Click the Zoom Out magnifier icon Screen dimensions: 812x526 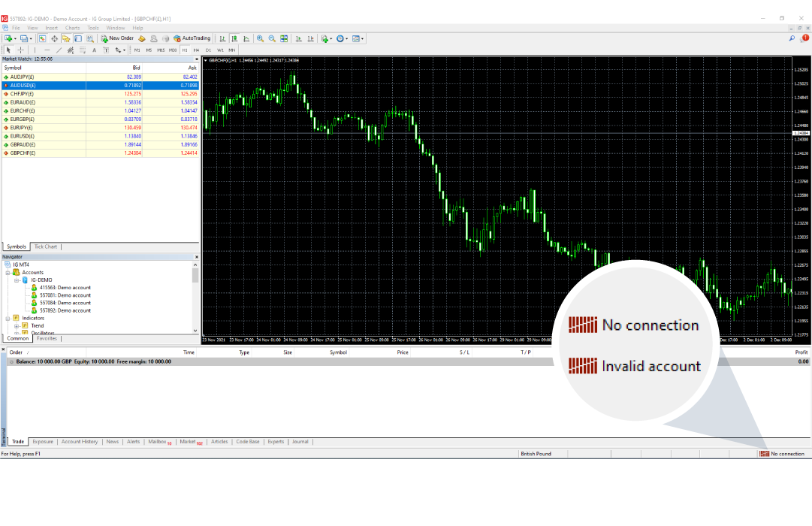272,38
